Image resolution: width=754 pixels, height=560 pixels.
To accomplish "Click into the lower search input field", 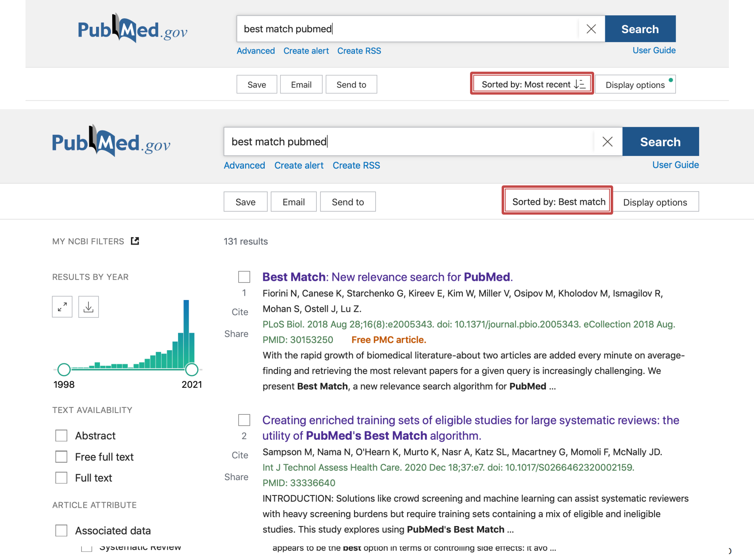I will [x=408, y=142].
